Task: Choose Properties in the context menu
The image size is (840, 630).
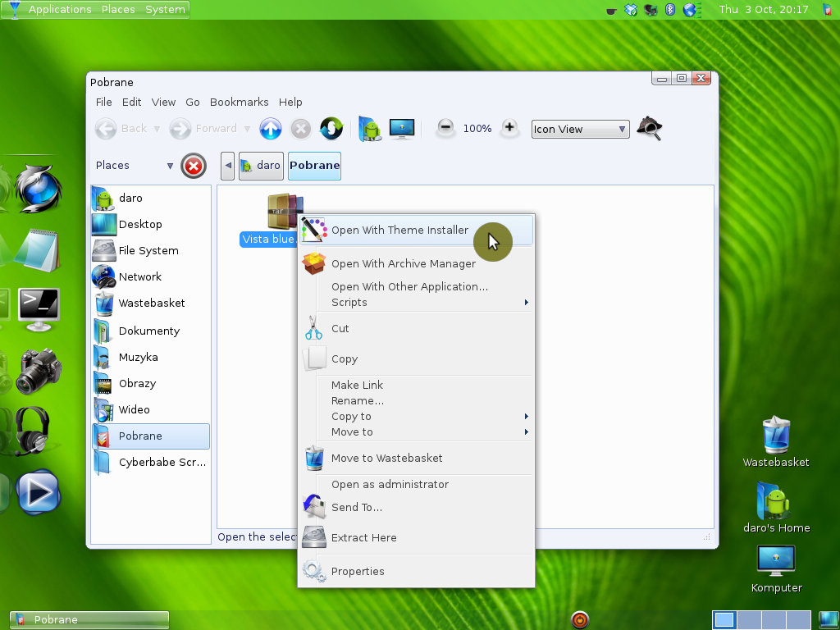Action: (x=358, y=572)
